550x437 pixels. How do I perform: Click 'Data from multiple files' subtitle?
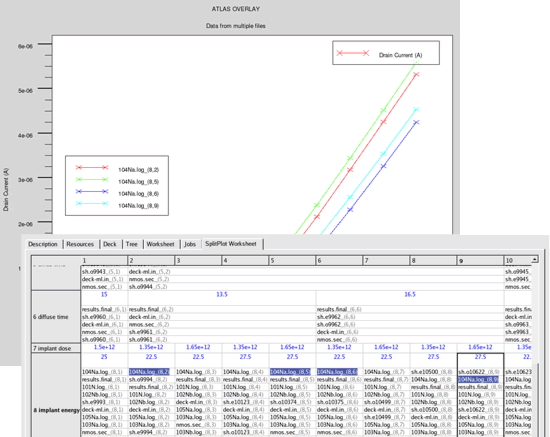click(236, 26)
